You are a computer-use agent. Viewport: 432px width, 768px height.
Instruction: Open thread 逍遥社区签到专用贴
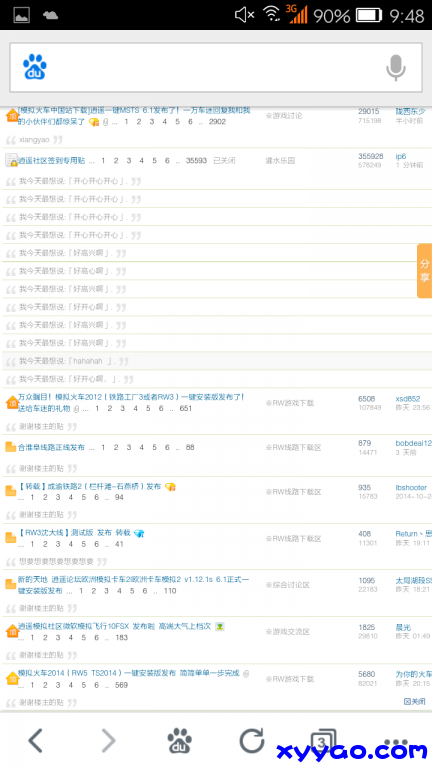tap(51, 161)
